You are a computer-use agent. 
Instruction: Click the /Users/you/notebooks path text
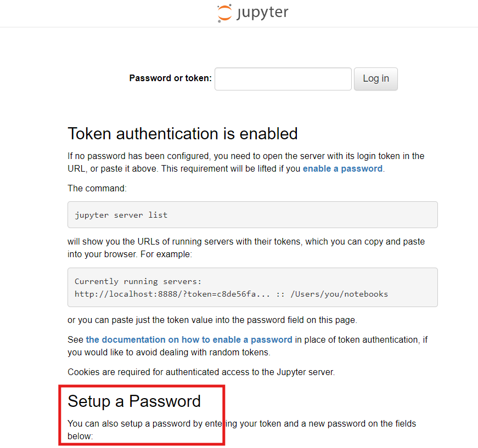[339, 294]
